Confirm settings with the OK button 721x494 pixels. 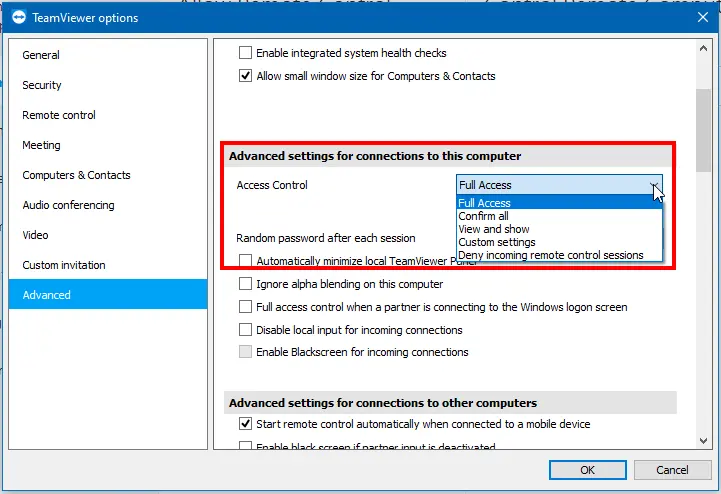(587, 470)
